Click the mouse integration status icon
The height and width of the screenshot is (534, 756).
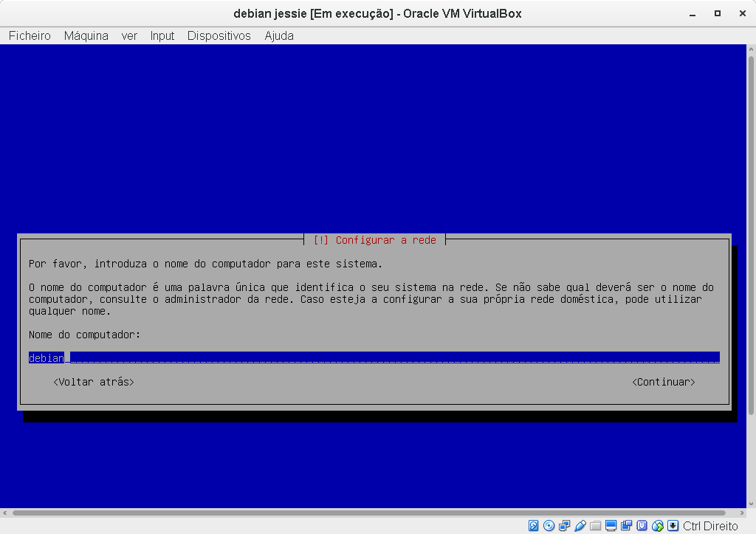(658, 526)
